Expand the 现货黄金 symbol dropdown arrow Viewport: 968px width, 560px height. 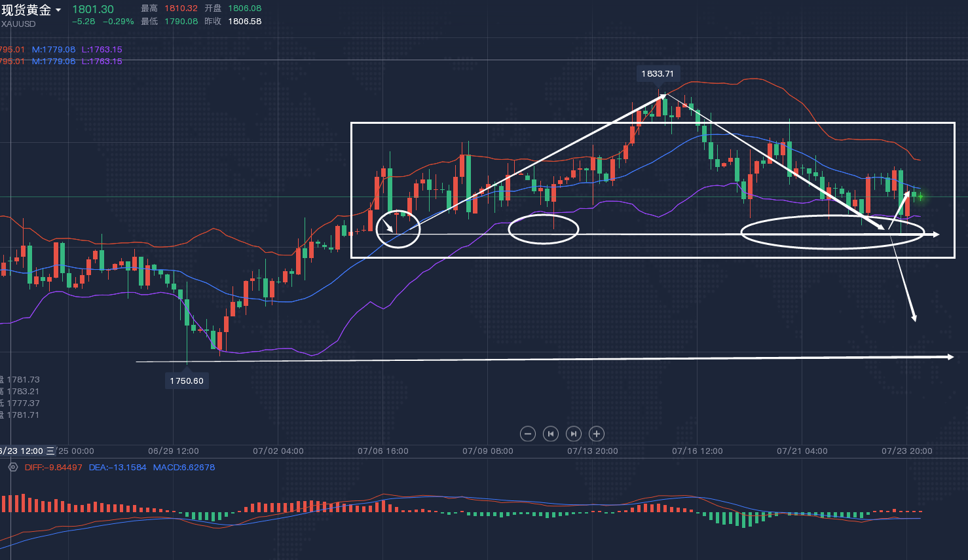tap(58, 10)
